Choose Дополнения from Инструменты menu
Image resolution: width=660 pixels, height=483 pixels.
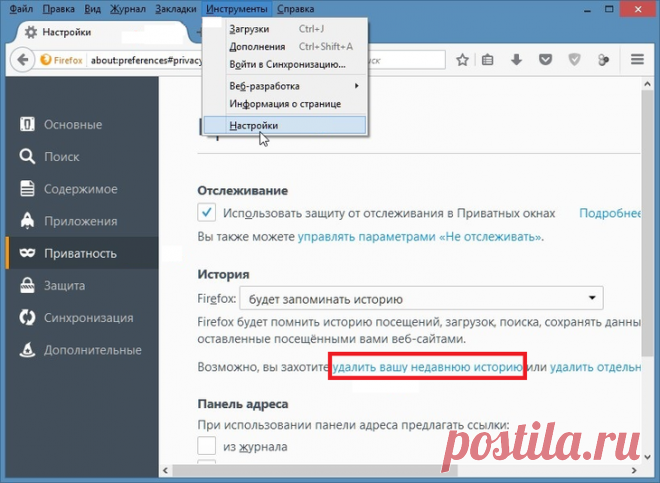point(285,47)
